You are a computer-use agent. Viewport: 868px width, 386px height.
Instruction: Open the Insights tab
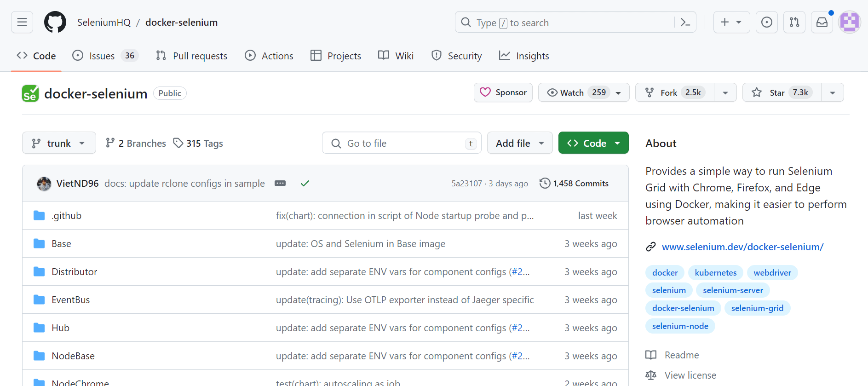524,56
